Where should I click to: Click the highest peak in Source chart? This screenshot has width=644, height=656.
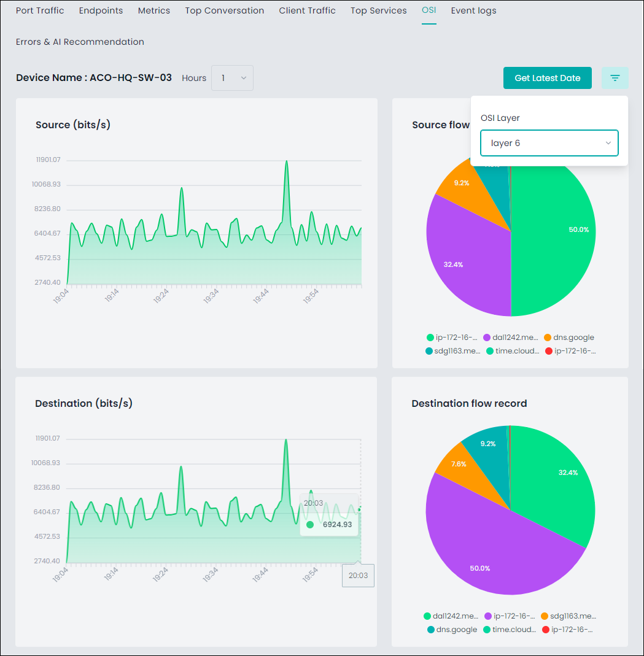tap(287, 161)
